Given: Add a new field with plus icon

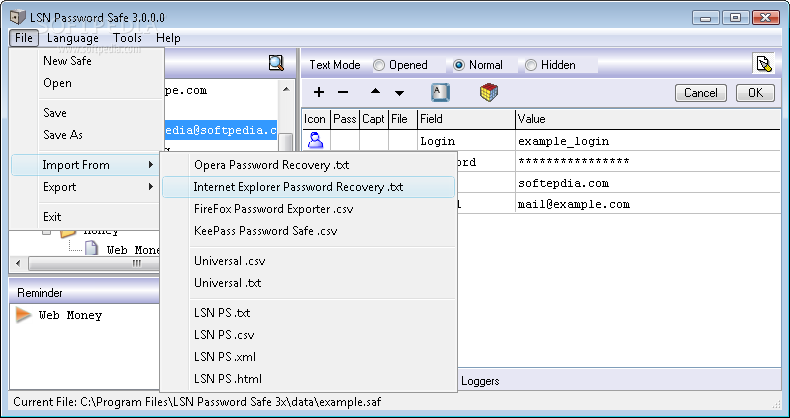Looking at the screenshot, I should [x=319, y=92].
